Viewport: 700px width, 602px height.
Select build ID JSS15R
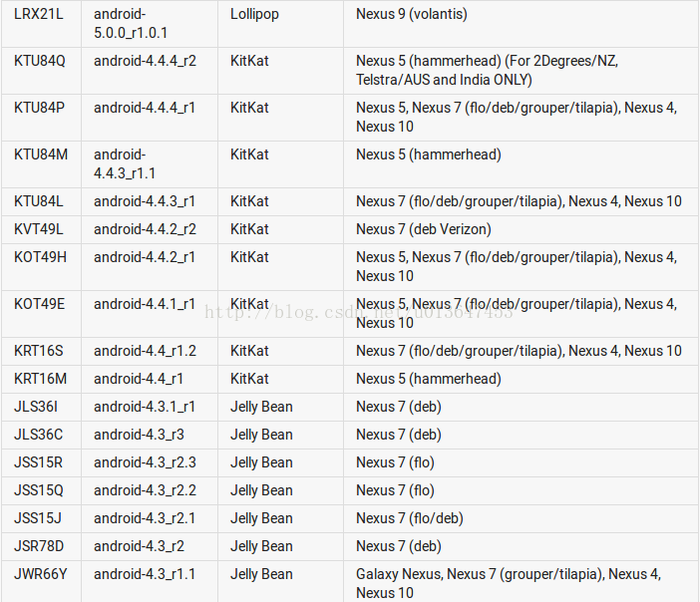39,462
